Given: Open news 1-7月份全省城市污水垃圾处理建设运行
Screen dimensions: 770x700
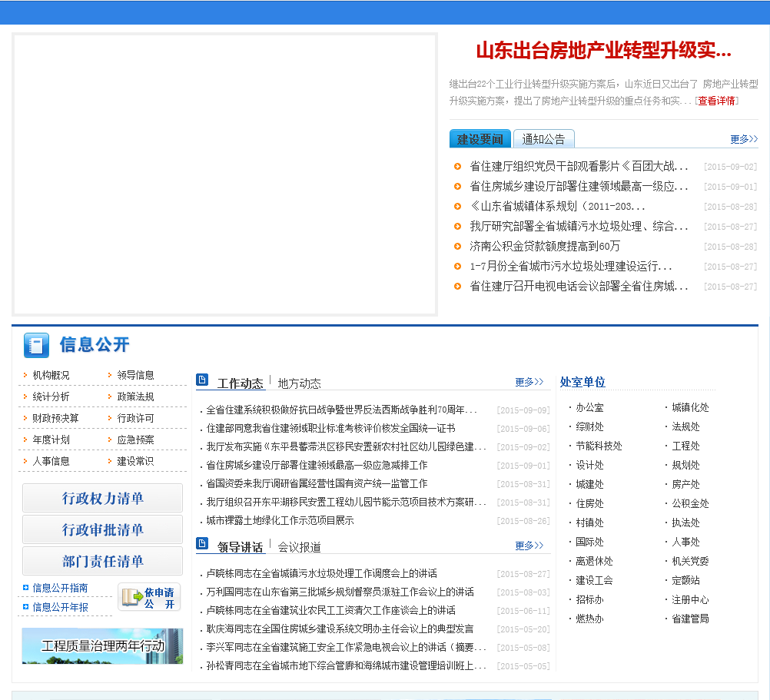Looking at the screenshot, I should 571,266.
